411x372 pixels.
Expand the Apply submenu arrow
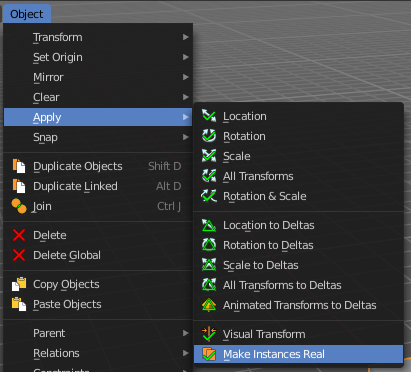186,117
